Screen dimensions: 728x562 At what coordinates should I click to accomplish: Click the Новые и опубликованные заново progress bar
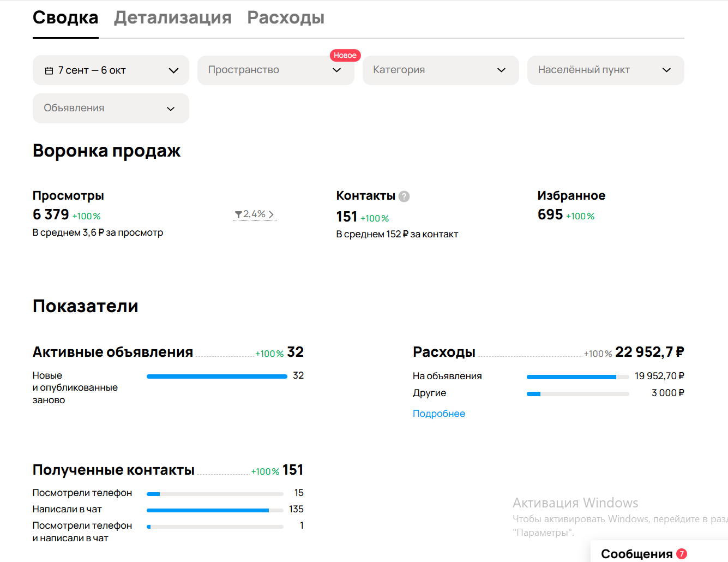[x=217, y=376]
